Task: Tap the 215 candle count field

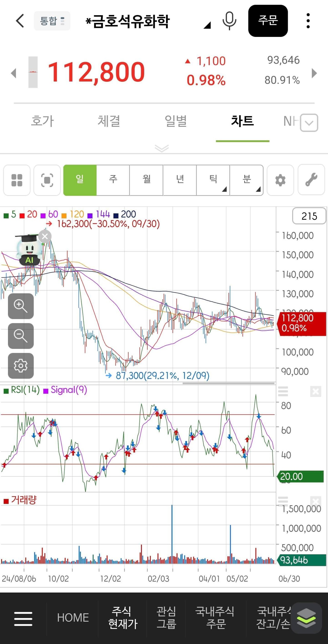Action: [x=309, y=216]
